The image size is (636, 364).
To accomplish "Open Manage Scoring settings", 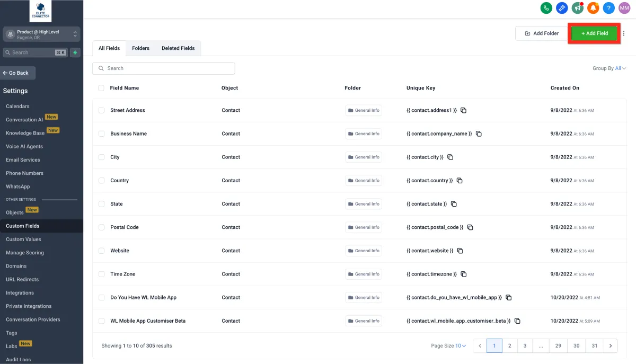I will [x=25, y=253].
